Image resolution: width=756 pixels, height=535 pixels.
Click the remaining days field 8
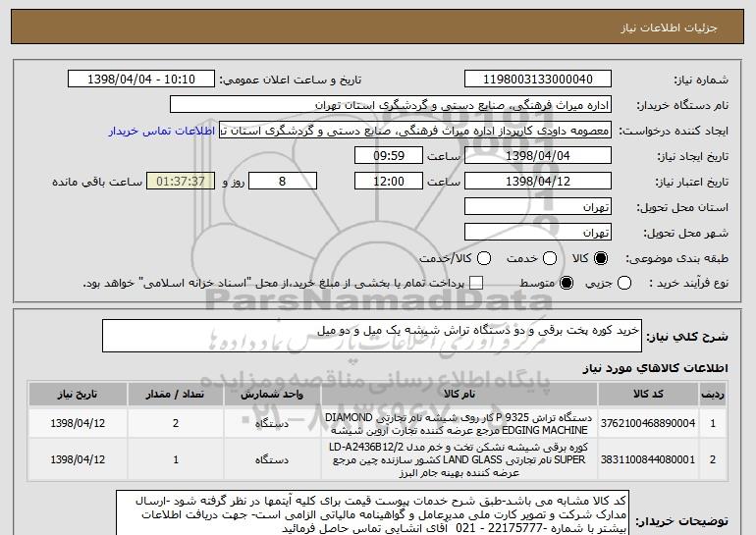coord(283,182)
